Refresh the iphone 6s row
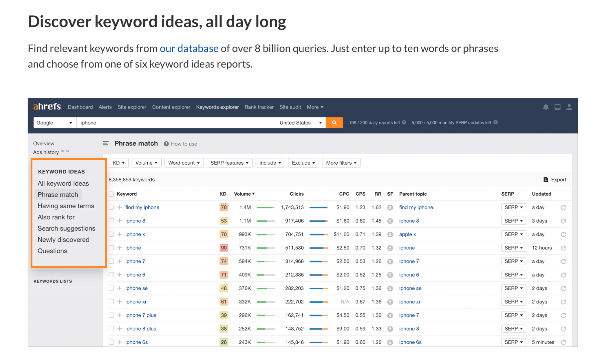 pos(563,342)
